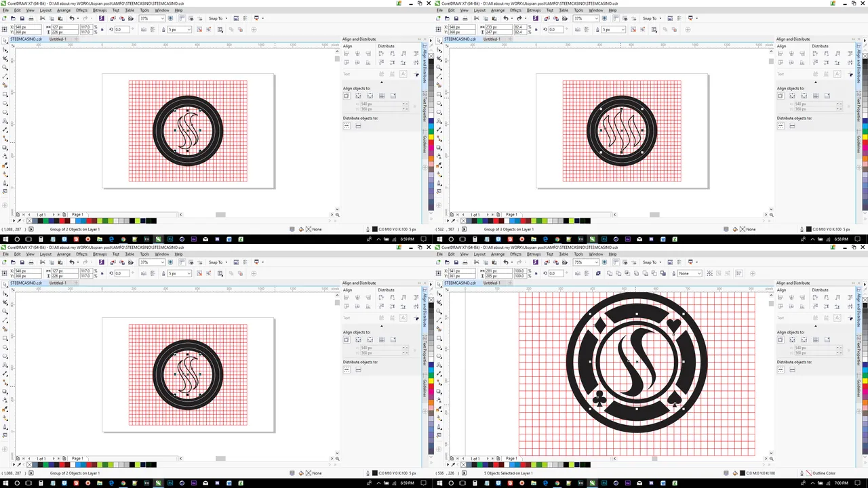
Task: Click the plus new-document tab in top-left window
Action: 76,39
